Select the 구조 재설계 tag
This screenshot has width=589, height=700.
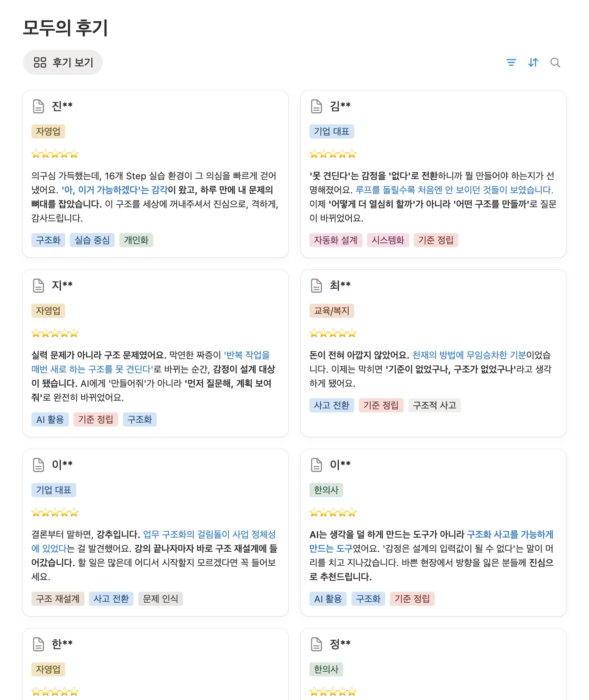(58, 599)
